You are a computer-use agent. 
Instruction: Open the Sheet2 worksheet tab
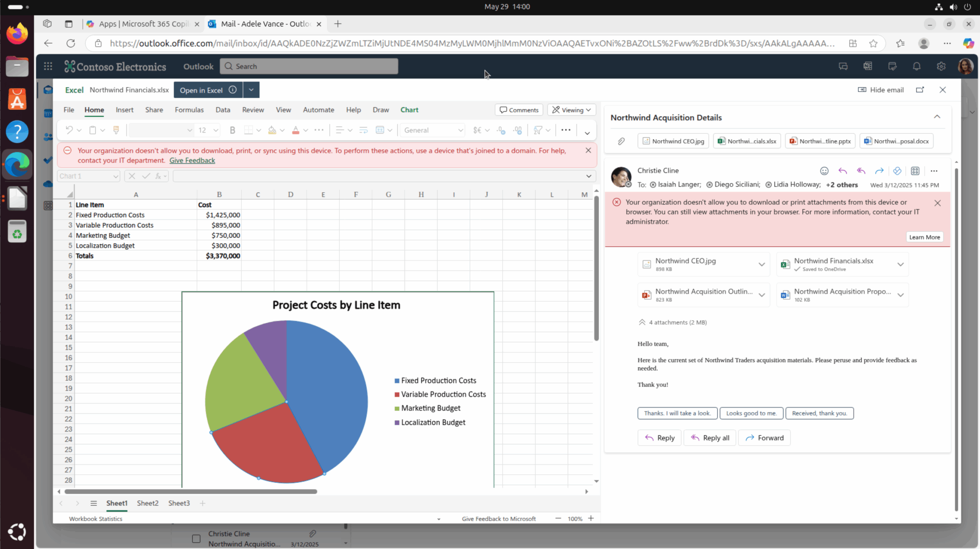[x=147, y=503]
